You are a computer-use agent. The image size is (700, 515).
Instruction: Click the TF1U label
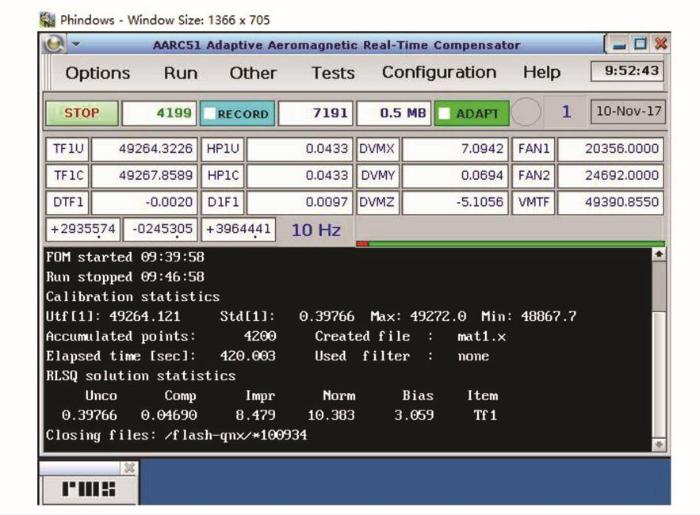coord(67,149)
